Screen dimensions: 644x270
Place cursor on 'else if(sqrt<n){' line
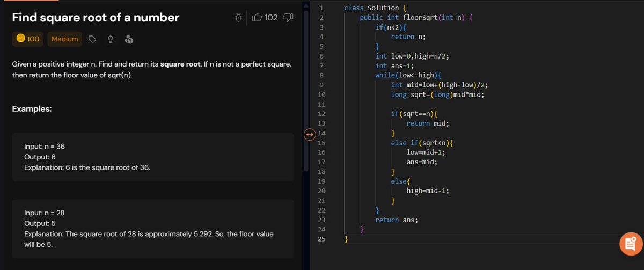click(x=422, y=143)
